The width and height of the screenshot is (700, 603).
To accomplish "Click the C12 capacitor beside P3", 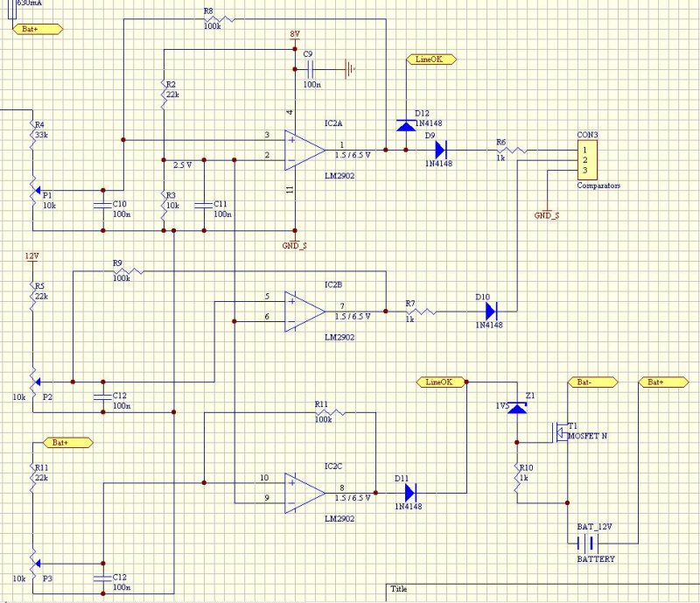I will point(103,578).
